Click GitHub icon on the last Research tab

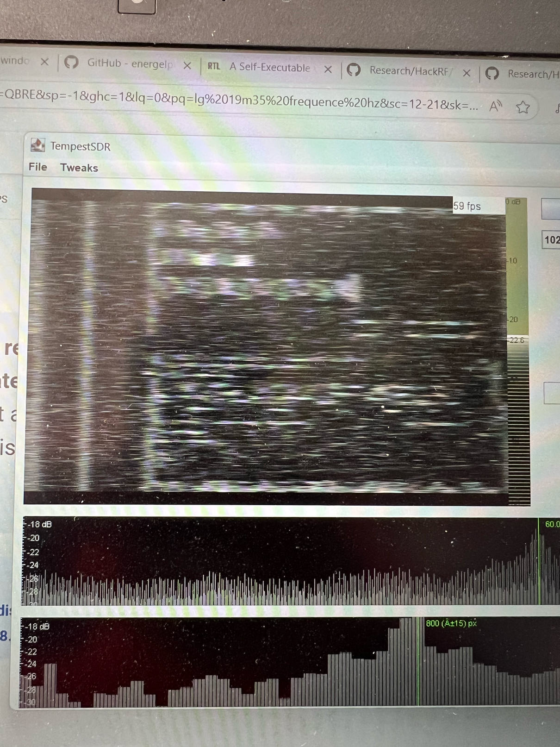[x=492, y=73]
